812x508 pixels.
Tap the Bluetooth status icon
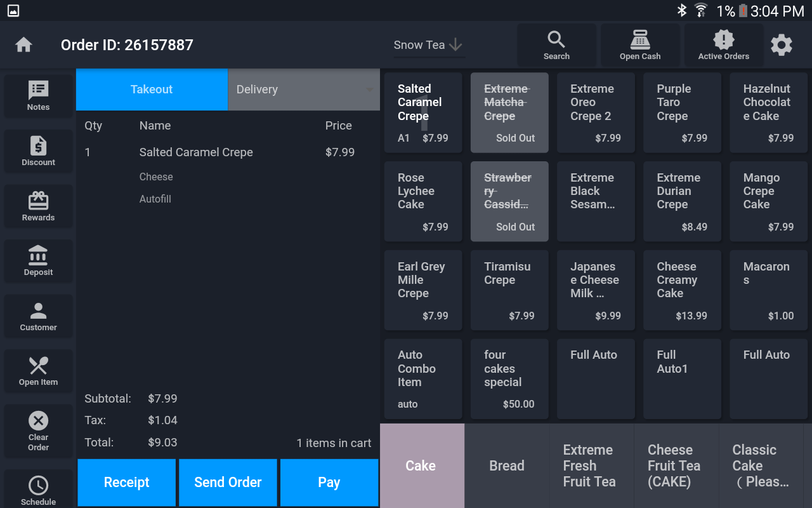682,11
